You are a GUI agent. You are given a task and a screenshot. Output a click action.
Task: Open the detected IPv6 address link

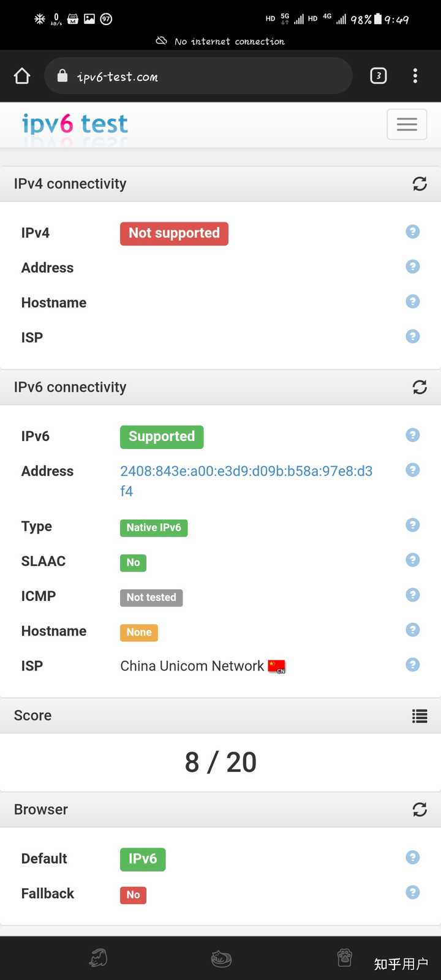(246, 472)
